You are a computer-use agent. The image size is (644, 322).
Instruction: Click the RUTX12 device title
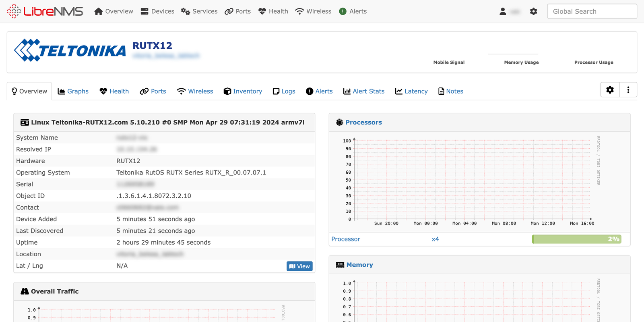(152, 46)
